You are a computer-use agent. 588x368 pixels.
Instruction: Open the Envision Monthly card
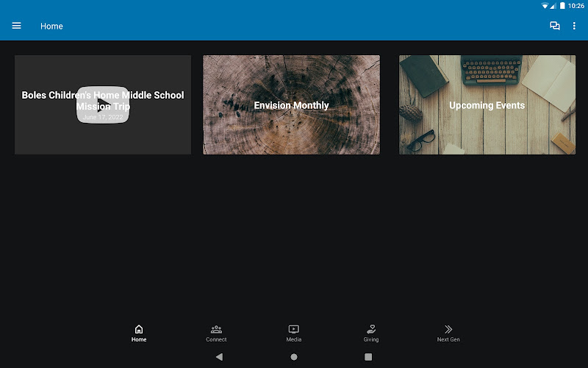pyautogui.click(x=291, y=105)
